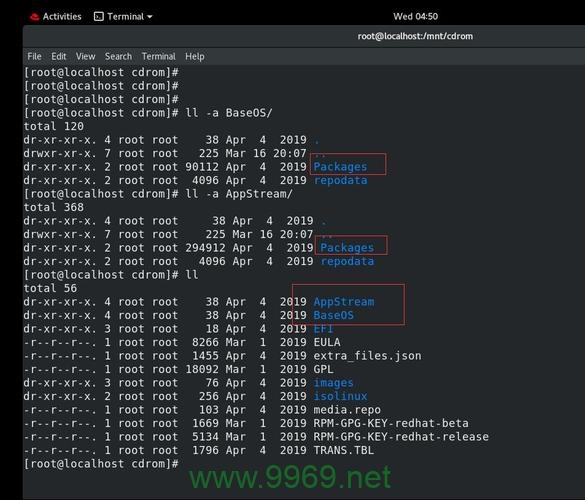Open the Edit menu
The width and height of the screenshot is (585, 500).
click(x=59, y=56)
